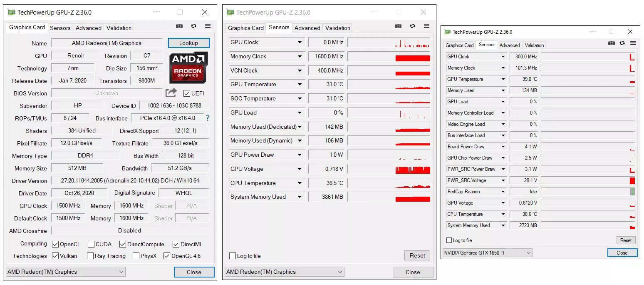
Task: Click the refresh icon in the NVIDIA GTX 1650 Ti window
Action: [622, 43]
